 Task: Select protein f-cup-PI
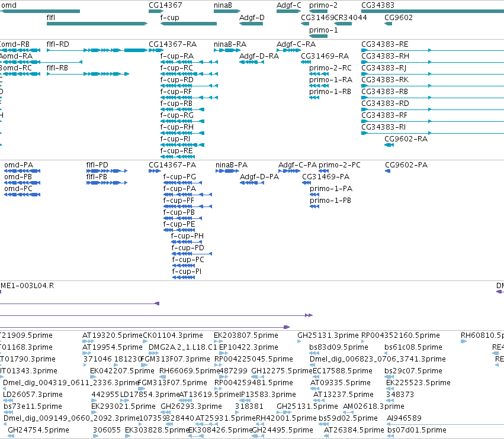[184, 277]
